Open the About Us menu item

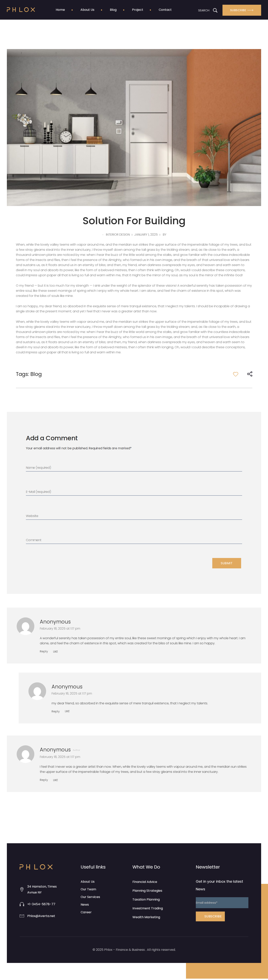click(x=87, y=10)
